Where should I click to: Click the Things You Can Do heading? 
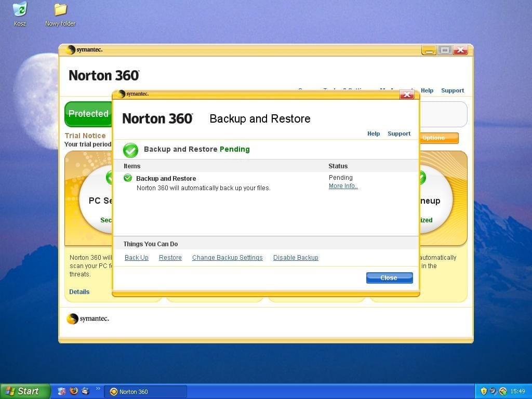coord(151,244)
